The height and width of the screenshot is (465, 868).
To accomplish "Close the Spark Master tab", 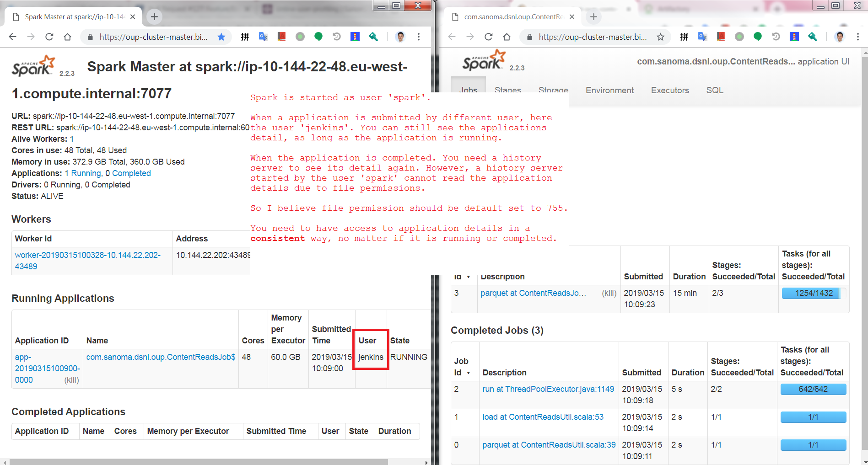I will (x=133, y=17).
